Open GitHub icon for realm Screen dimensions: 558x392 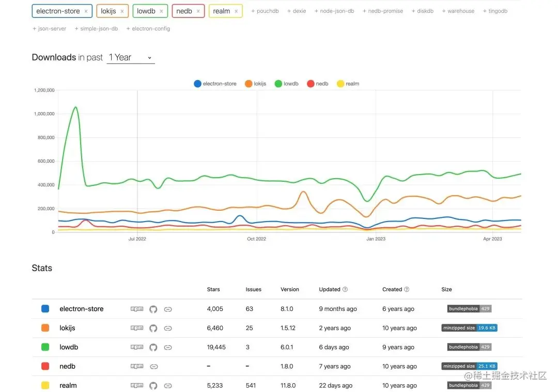click(153, 386)
